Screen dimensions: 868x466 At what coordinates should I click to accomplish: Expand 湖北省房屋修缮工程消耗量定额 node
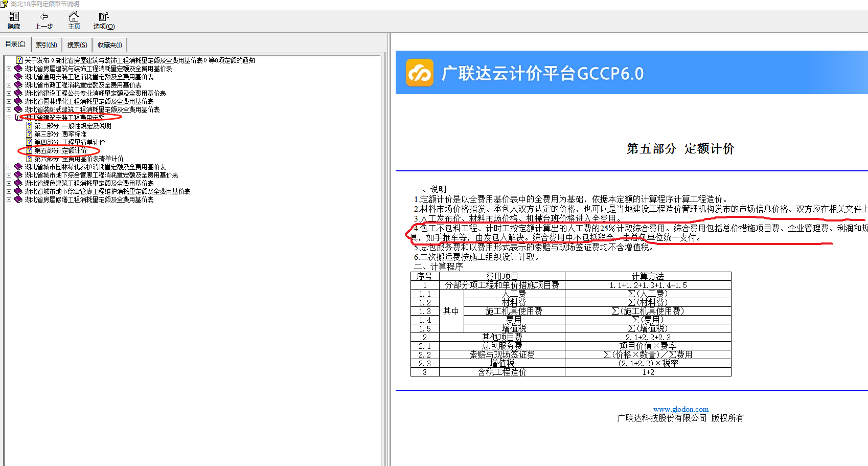pos(9,199)
